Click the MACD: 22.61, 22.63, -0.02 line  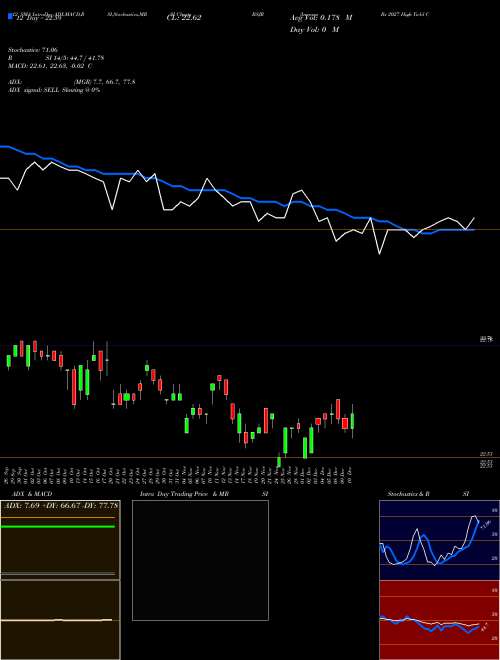(50, 66)
